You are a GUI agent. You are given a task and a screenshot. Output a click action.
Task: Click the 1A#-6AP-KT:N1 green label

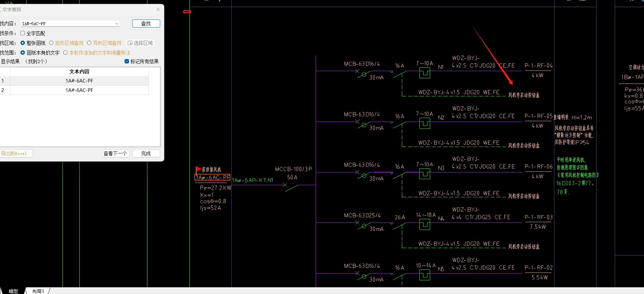pyautogui.click(x=252, y=180)
